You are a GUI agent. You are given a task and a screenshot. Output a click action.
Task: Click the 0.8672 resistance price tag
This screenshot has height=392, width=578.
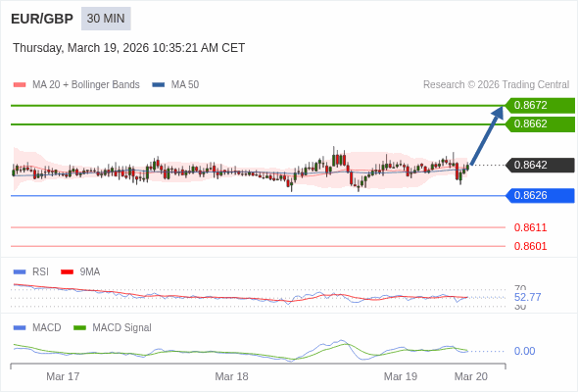point(540,106)
